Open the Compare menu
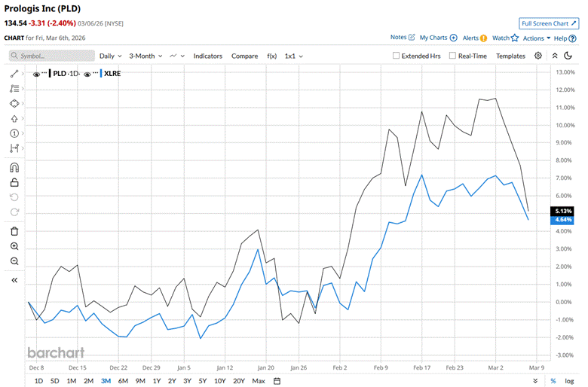The height and width of the screenshot is (387, 588). tap(244, 56)
